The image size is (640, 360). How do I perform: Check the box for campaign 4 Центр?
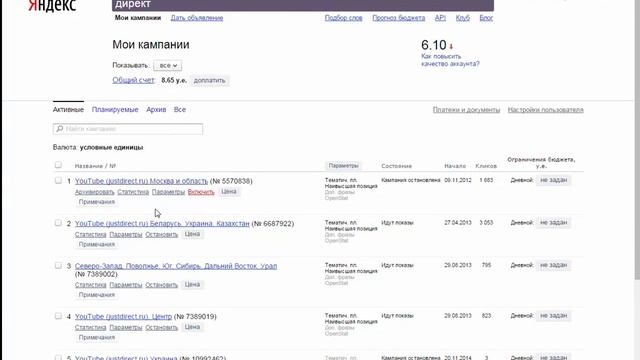58,316
